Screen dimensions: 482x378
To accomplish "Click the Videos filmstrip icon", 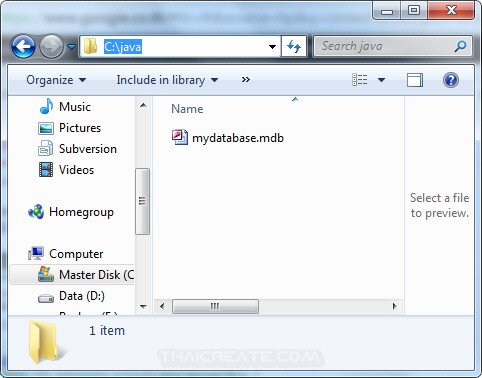I will 46,170.
